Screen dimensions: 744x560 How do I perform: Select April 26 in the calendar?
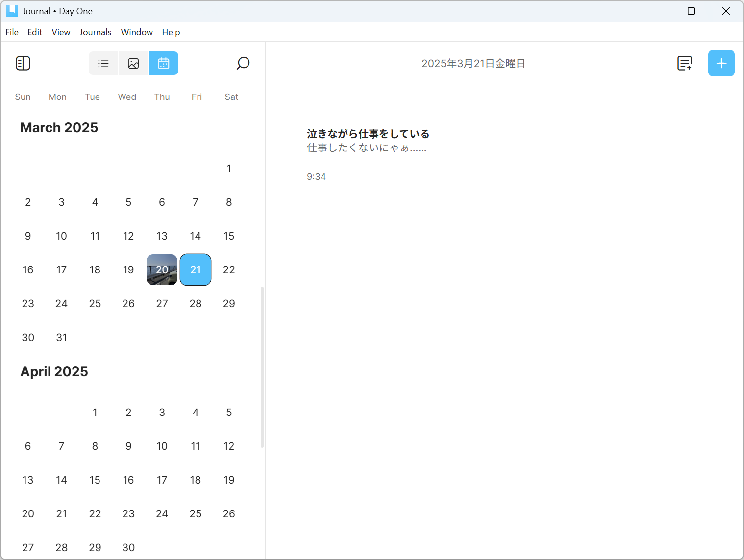point(229,513)
